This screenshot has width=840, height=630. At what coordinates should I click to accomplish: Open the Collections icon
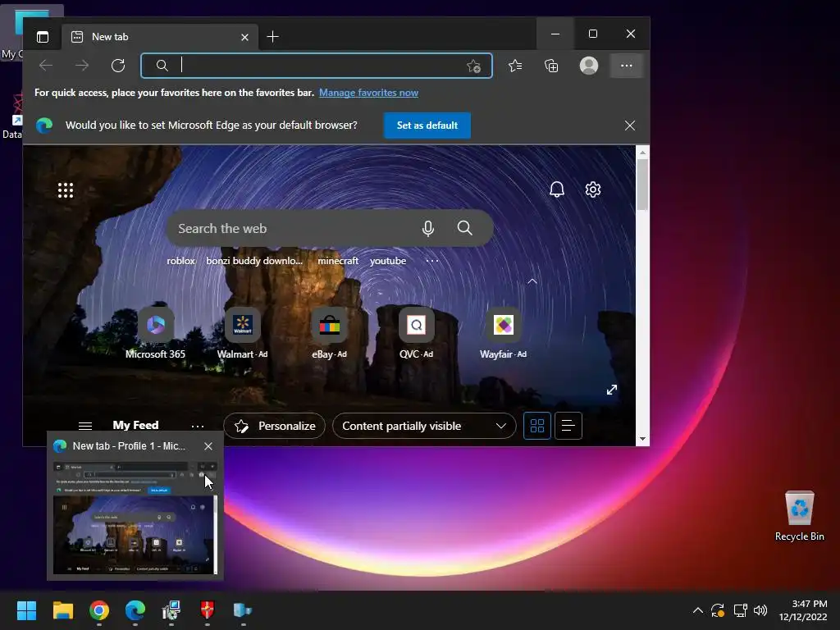pos(551,66)
